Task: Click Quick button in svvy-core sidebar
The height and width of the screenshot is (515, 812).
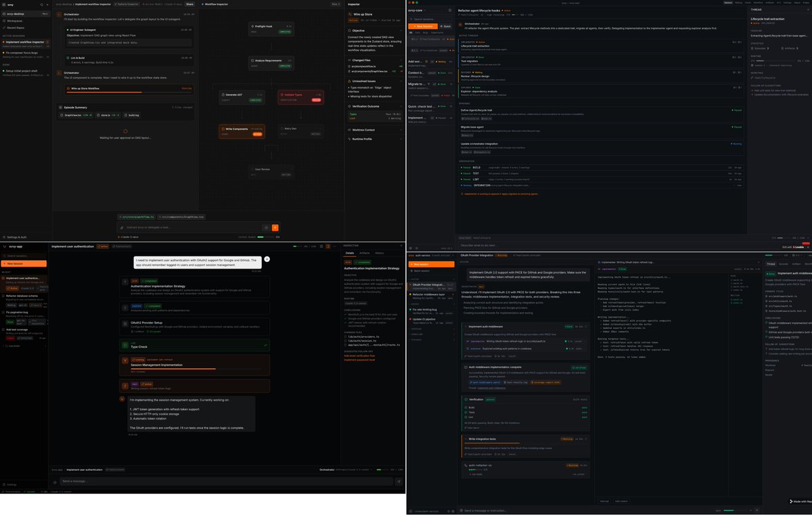Action: (445, 26)
